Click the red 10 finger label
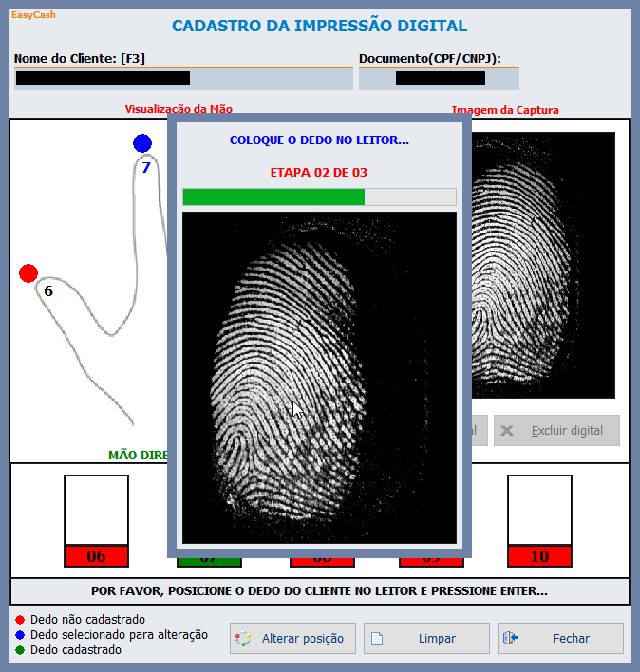This screenshot has height=672, width=640. pyautogui.click(x=539, y=556)
